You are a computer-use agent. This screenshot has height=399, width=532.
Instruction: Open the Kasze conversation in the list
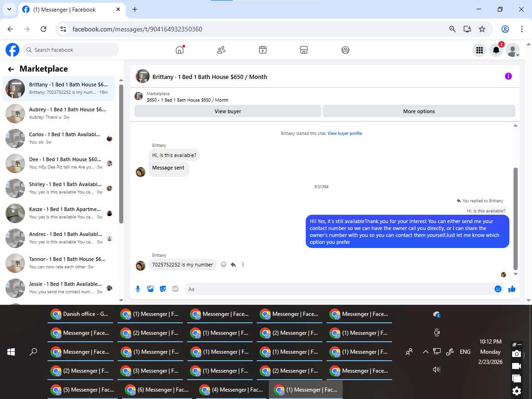(x=59, y=213)
